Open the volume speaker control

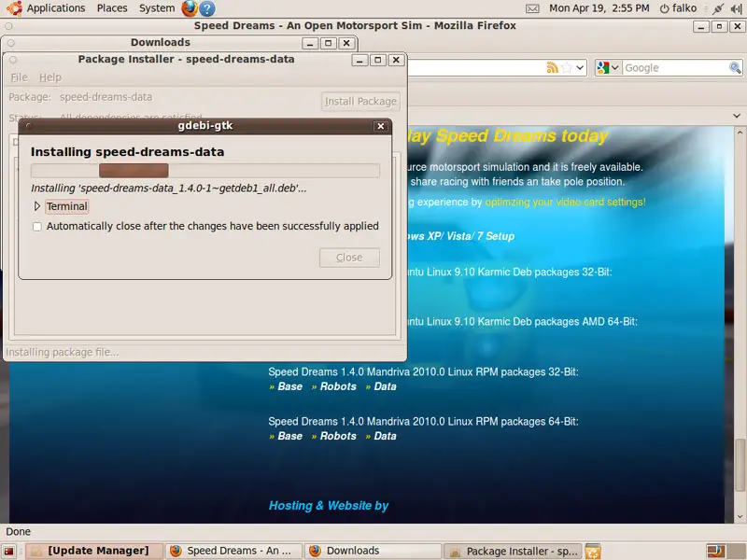coord(736,8)
